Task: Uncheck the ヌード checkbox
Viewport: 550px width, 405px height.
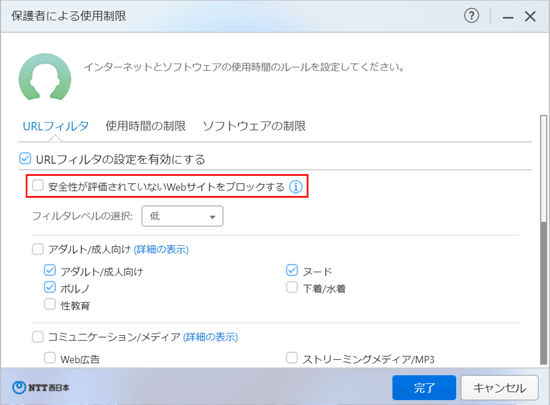Action: (x=292, y=270)
